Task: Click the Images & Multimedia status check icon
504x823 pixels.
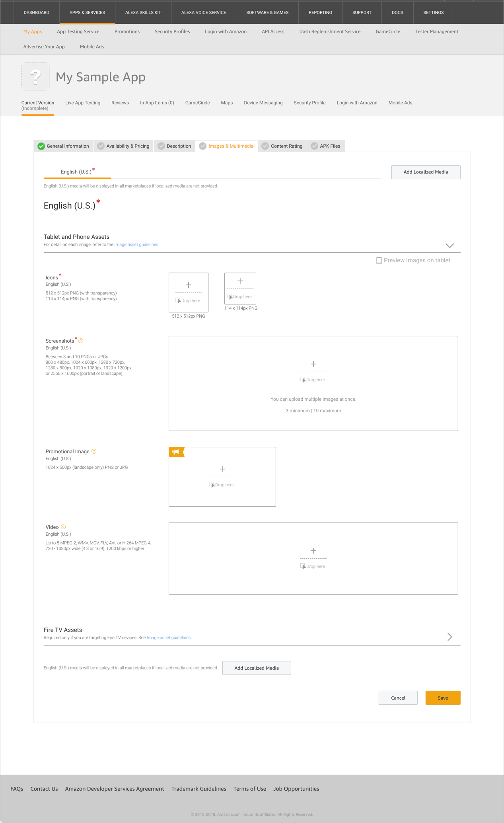Action: click(203, 146)
